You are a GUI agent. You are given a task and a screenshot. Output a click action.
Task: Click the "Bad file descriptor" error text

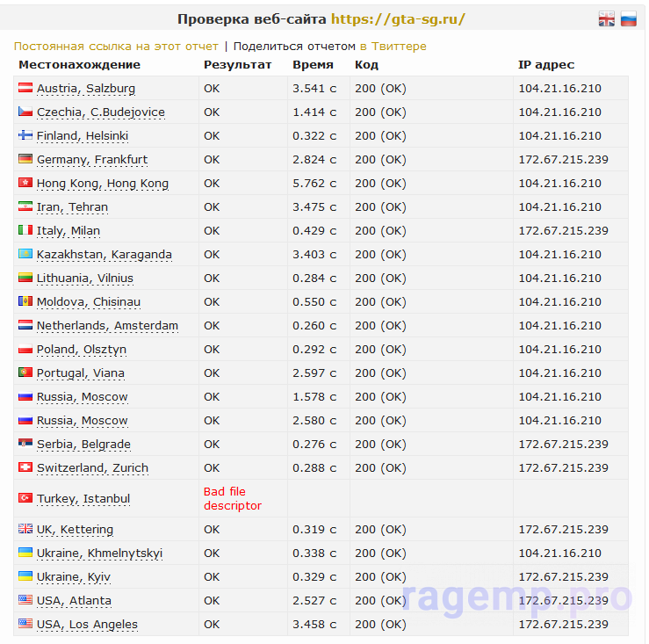pos(233,499)
